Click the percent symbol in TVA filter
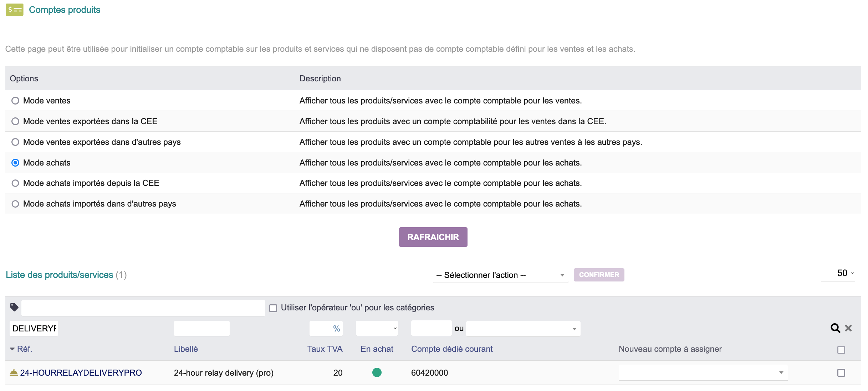 pyautogui.click(x=337, y=328)
